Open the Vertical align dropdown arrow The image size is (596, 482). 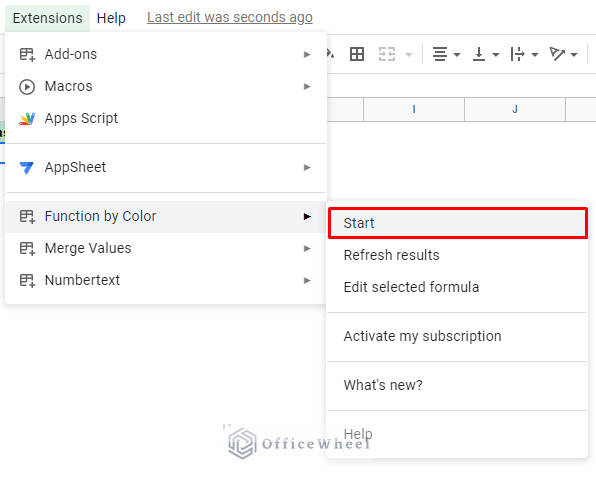(x=496, y=55)
